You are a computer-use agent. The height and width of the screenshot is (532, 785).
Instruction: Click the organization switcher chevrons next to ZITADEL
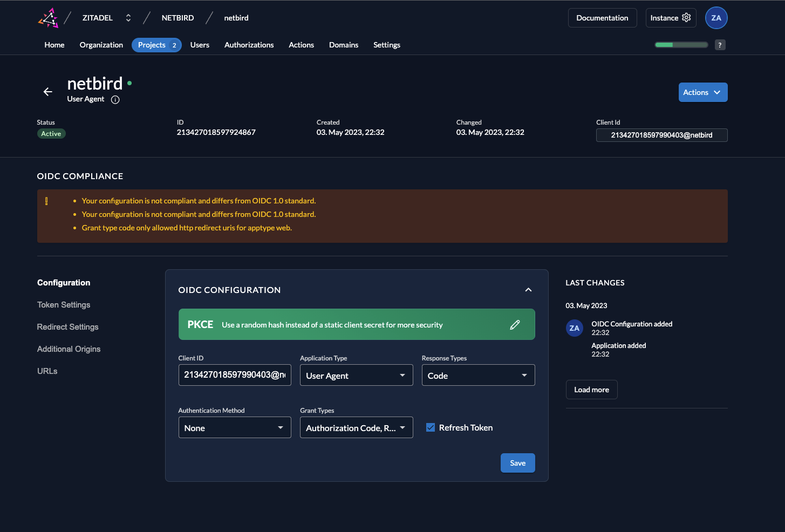pos(128,17)
